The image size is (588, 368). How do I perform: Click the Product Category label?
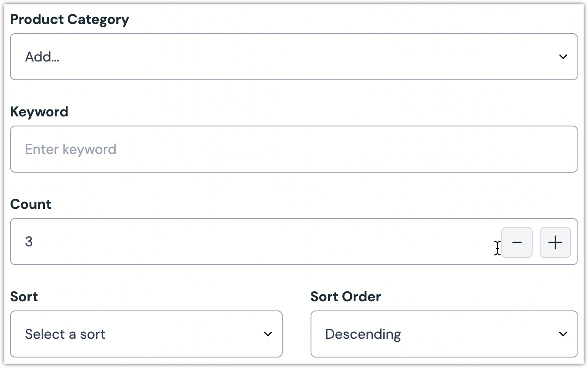coord(70,20)
